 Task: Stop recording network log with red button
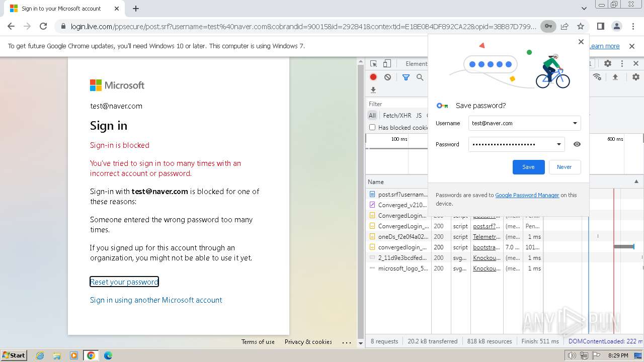tap(373, 77)
